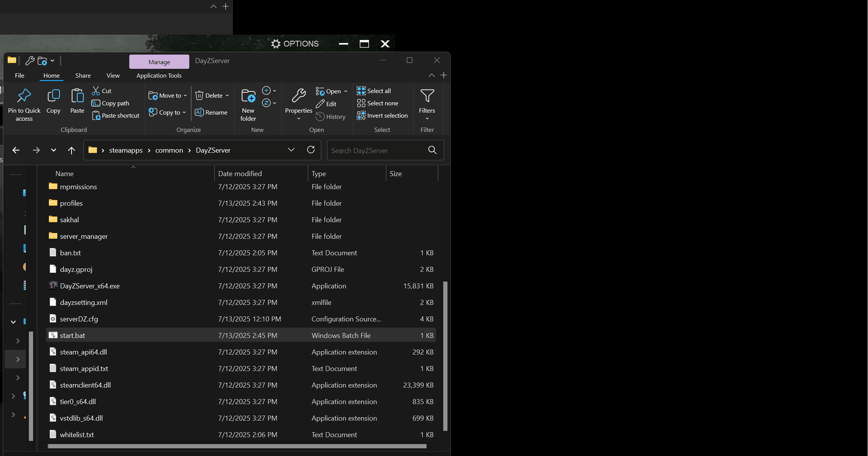Open Recent locations dropdown arrow

click(x=53, y=150)
